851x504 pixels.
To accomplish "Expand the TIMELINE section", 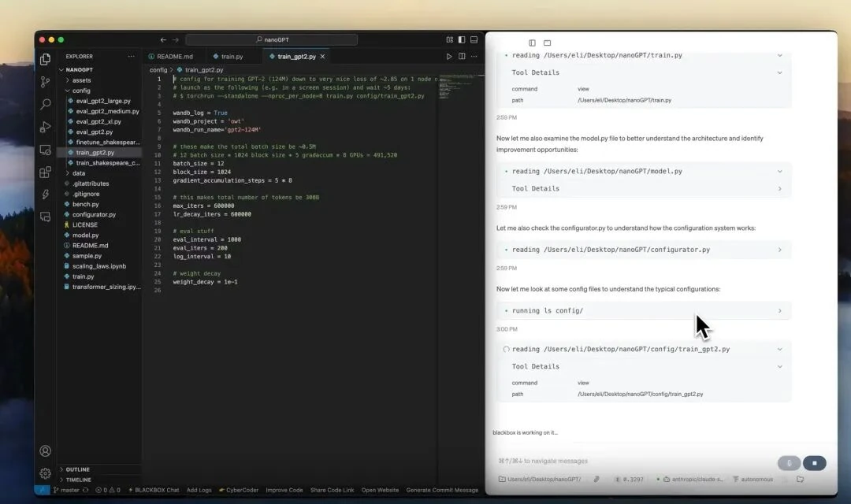I will (78, 479).
